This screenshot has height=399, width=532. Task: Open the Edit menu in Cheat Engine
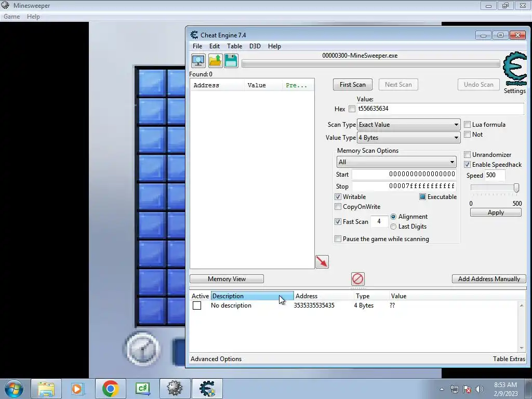click(x=215, y=46)
